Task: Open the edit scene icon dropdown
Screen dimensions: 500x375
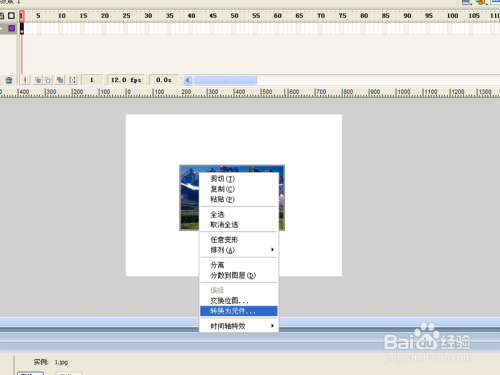Action: (x=467, y=2)
